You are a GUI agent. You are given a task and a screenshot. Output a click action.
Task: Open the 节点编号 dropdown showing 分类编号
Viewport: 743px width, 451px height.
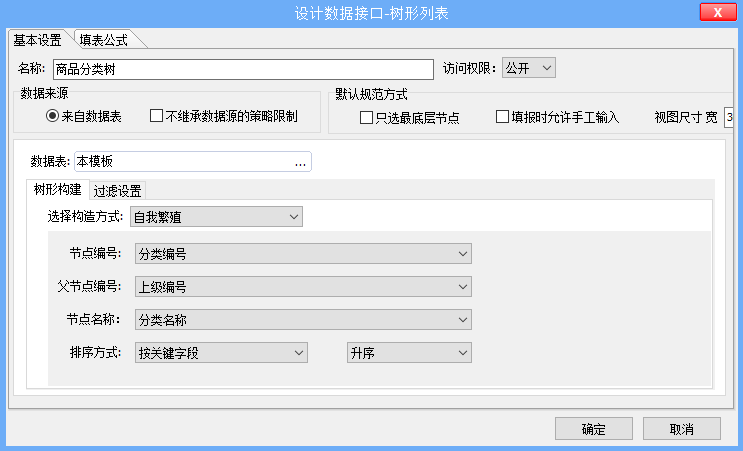303,254
